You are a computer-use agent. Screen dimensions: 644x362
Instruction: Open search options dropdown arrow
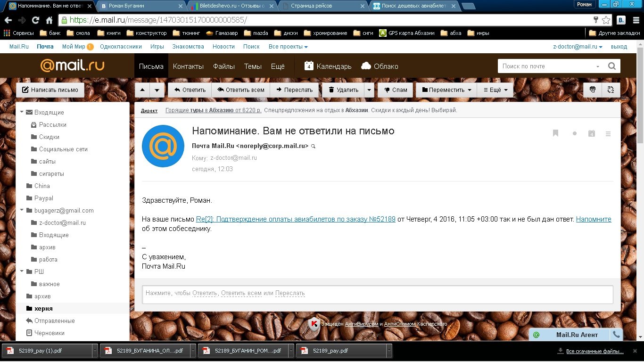click(598, 66)
